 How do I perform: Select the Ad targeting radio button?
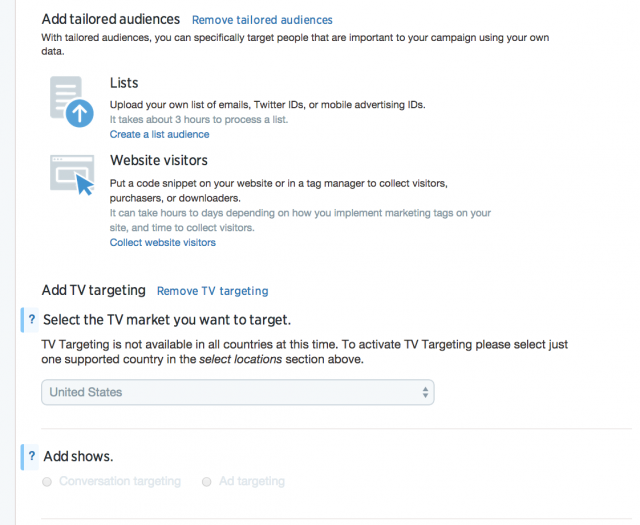tap(207, 482)
